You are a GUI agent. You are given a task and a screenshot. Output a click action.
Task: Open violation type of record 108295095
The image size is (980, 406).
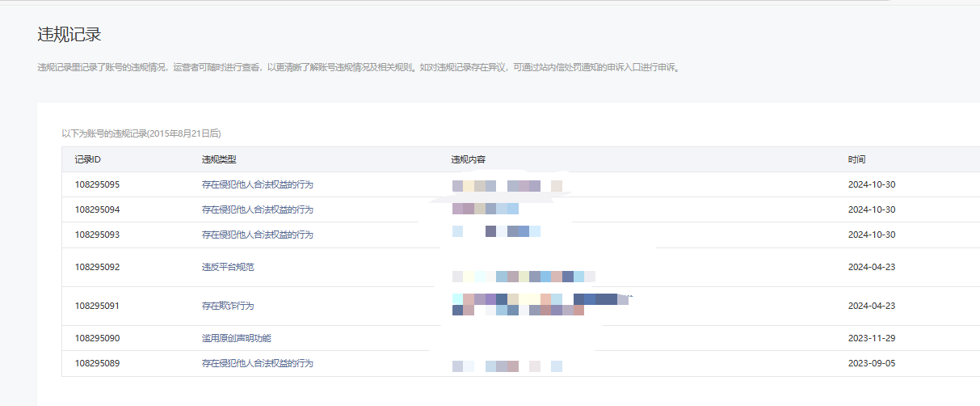(257, 184)
